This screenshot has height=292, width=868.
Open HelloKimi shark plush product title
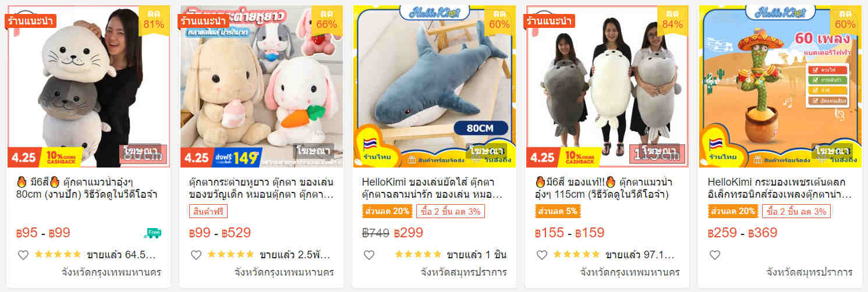[x=434, y=188]
